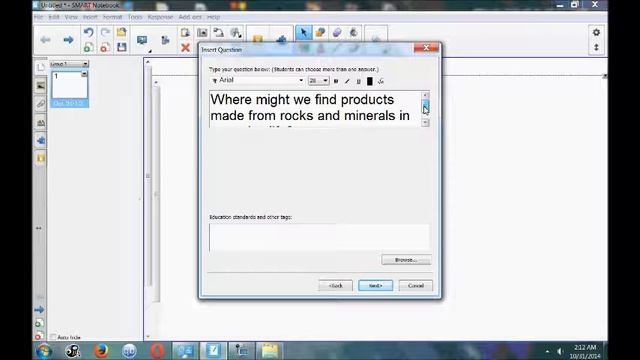640x360 pixels.
Task: Open the Gallery sidebar tab
Action: [40, 86]
